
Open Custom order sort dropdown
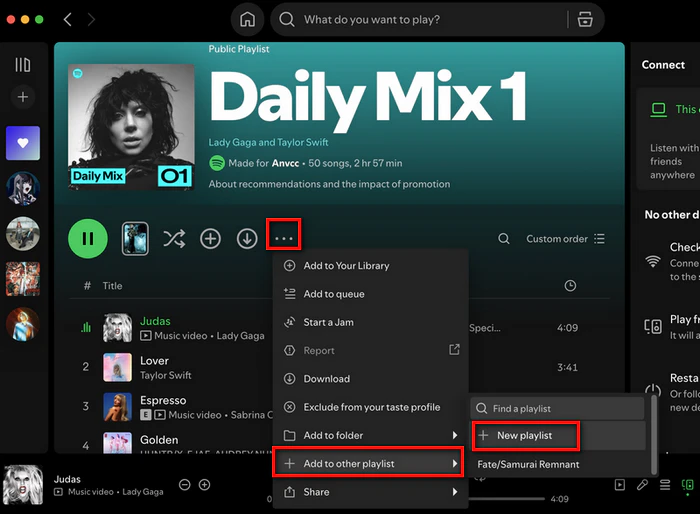[565, 239]
